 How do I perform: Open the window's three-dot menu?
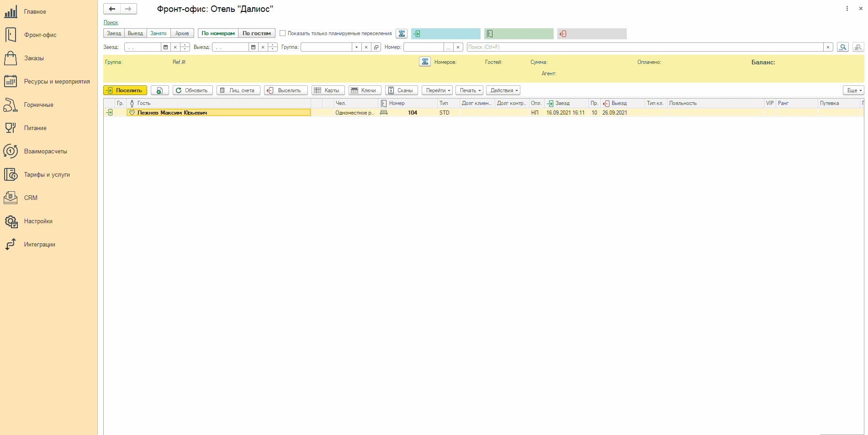point(847,9)
